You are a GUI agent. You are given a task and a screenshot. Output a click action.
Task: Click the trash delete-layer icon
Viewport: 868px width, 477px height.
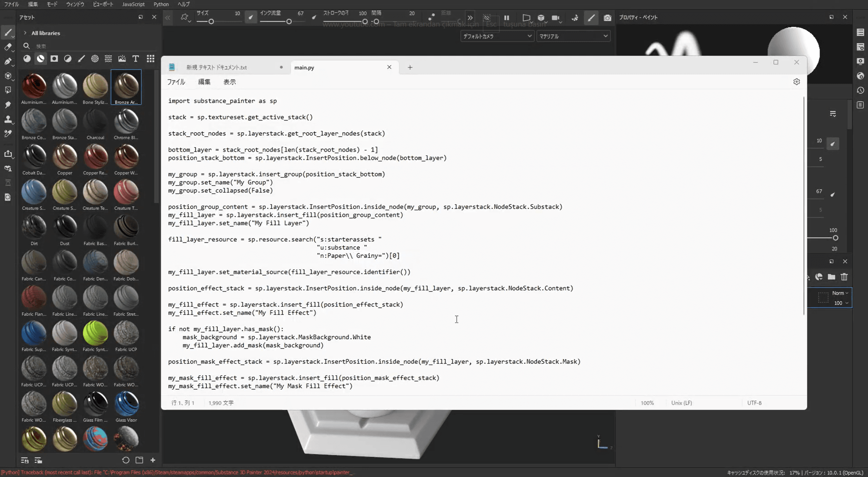tap(844, 277)
